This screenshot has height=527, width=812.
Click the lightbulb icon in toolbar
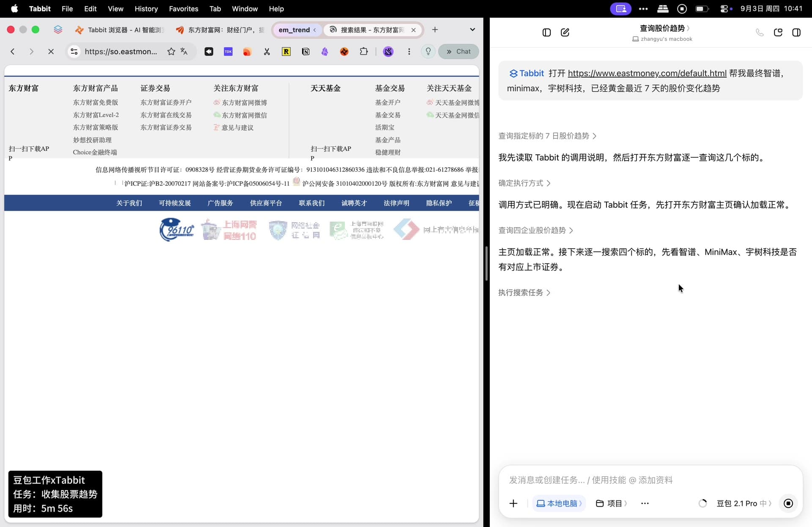428,52
